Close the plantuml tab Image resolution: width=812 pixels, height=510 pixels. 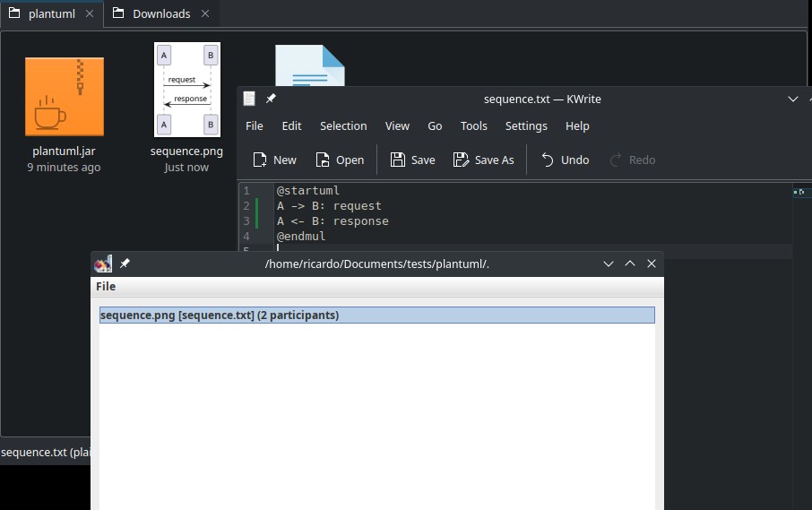click(90, 13)
